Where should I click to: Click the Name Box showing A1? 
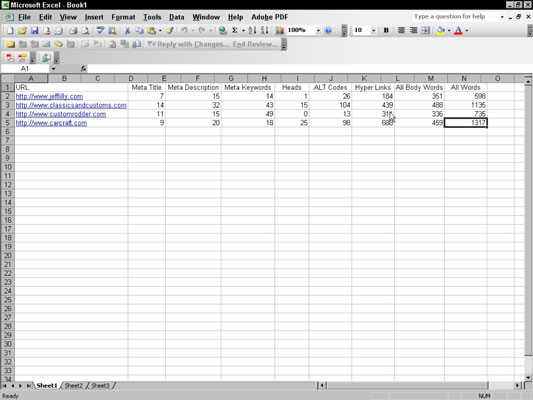tap(25, 69)
